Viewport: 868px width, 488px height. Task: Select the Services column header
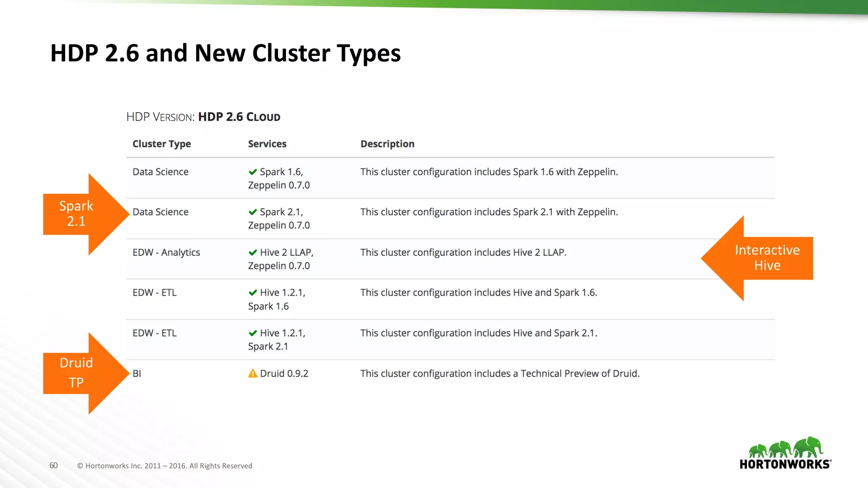(267, 144)
